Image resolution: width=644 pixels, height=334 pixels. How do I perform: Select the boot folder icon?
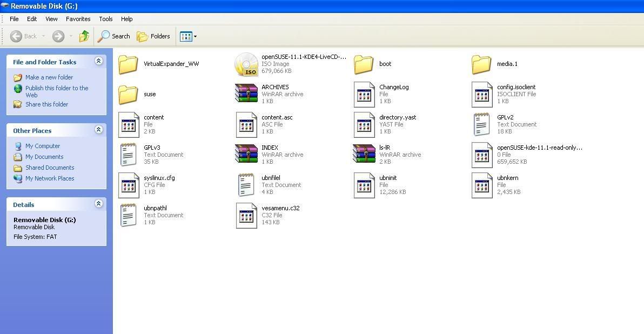pos(364,64)
